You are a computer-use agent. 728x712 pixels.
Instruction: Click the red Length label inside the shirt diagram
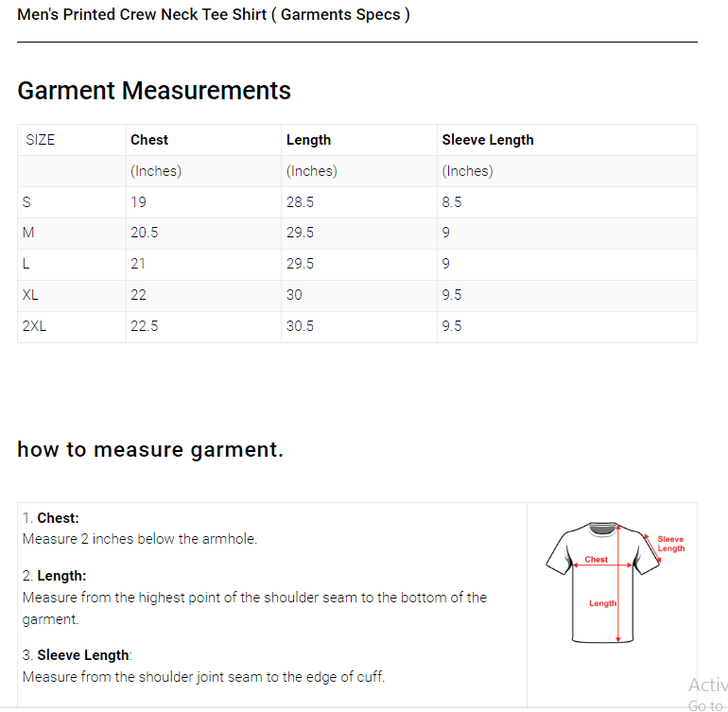602,603
